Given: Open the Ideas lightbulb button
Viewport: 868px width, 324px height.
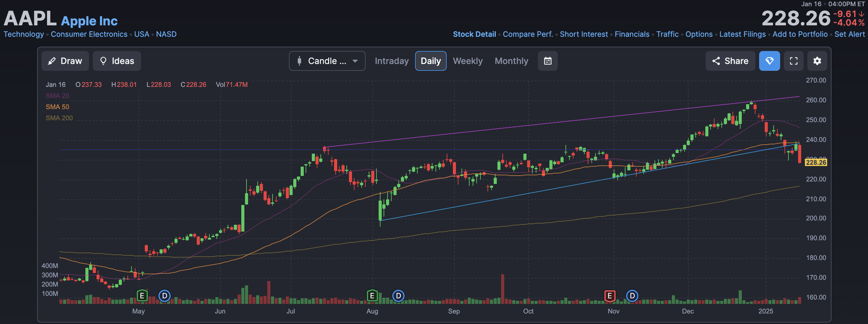Looking at the screenshot, I should (x=117, y=61).
